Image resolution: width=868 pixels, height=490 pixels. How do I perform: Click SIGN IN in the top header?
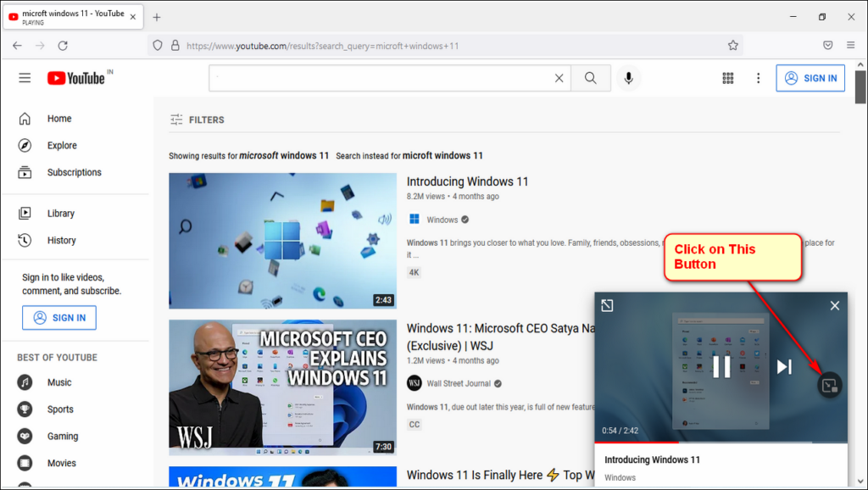click(810, 78)
